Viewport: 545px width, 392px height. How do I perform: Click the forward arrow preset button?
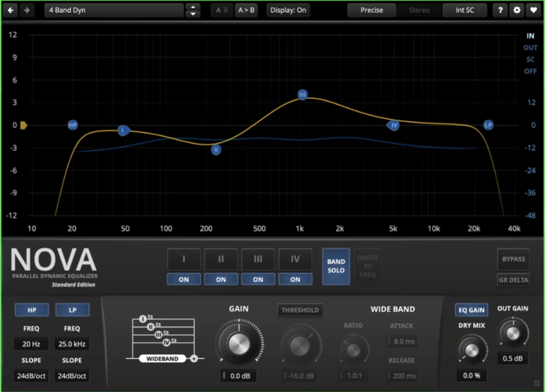click(x=27, y=10)
